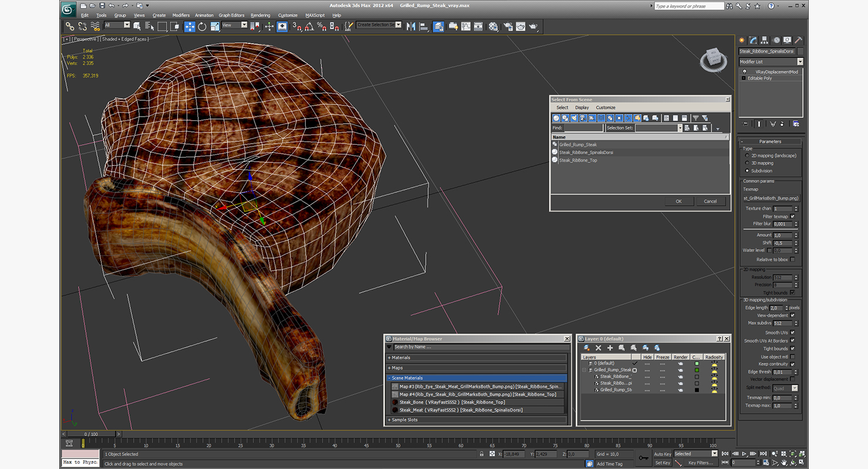Click Go to End animation control
This screenshot has height=469, width=868.
pyautogui.click(x=763, y=454)
